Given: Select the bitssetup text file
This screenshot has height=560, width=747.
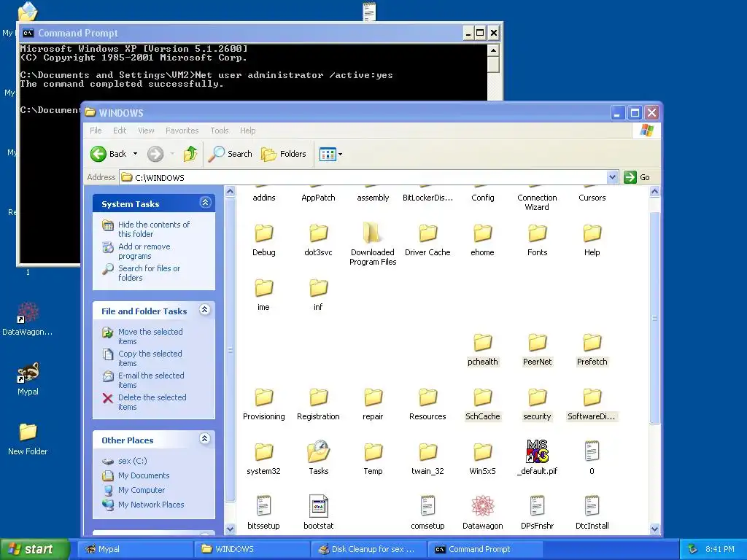Looking at the screenshot, I should [x=263, y=513].
